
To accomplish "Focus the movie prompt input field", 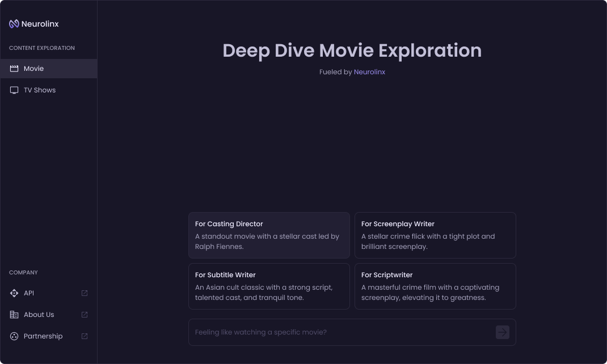I will (x=340, y=332).
